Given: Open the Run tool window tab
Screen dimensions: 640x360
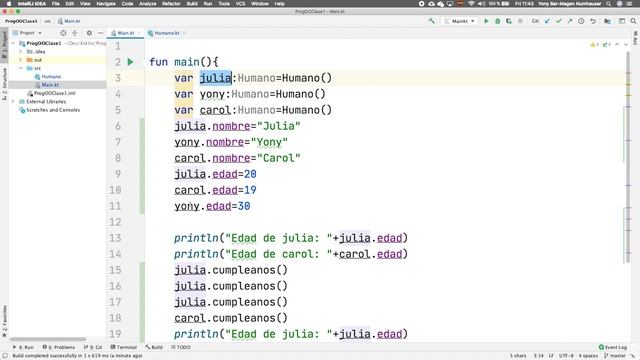Looking at the screenshot, I should click(23, 347).
